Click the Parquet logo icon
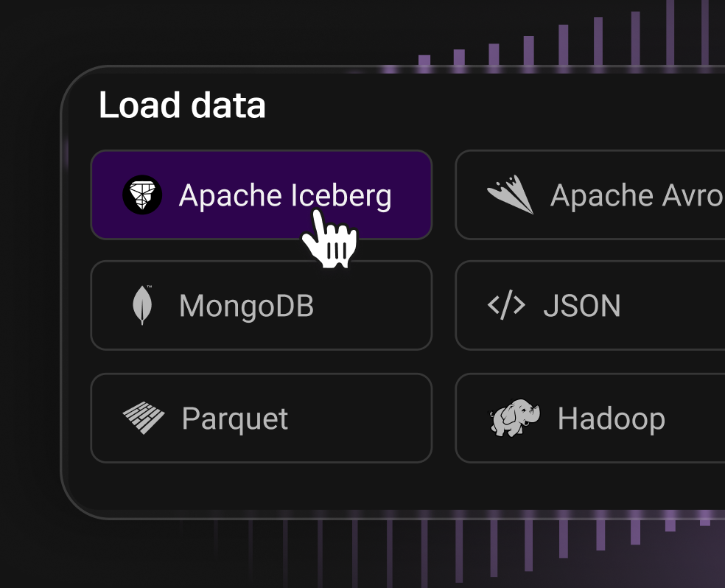This screenshot has height=588, width=725. pyautogui.click(x=144, y=419)
